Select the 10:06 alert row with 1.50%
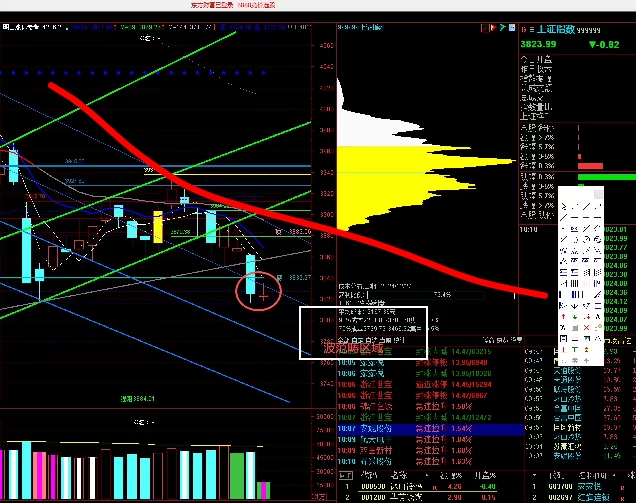Viewport: 636px width, 503px height. tap(428, 406)
